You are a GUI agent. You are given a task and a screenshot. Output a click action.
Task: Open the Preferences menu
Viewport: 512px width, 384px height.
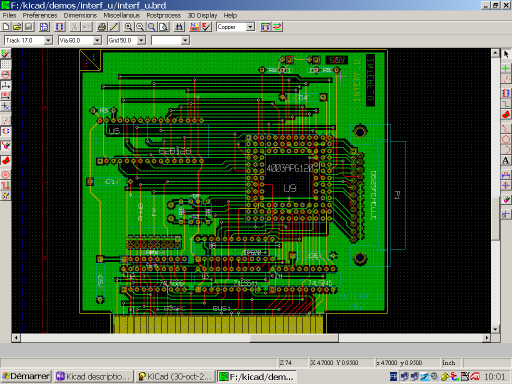(x=40, y=15)
